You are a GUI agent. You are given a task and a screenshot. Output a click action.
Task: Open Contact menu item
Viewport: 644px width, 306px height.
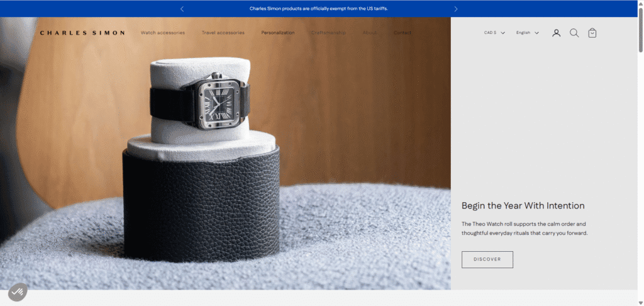pos(402,33)
